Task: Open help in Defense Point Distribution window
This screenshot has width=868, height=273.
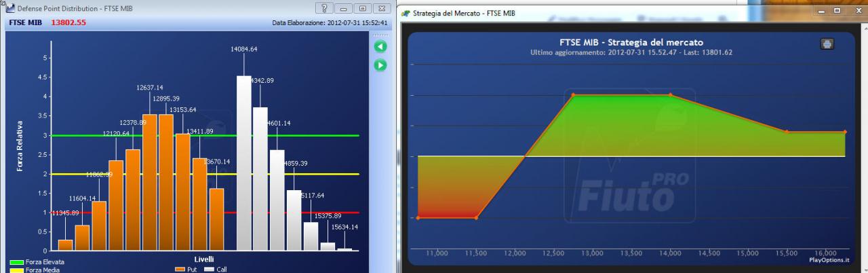Action: tap(324, 7)
